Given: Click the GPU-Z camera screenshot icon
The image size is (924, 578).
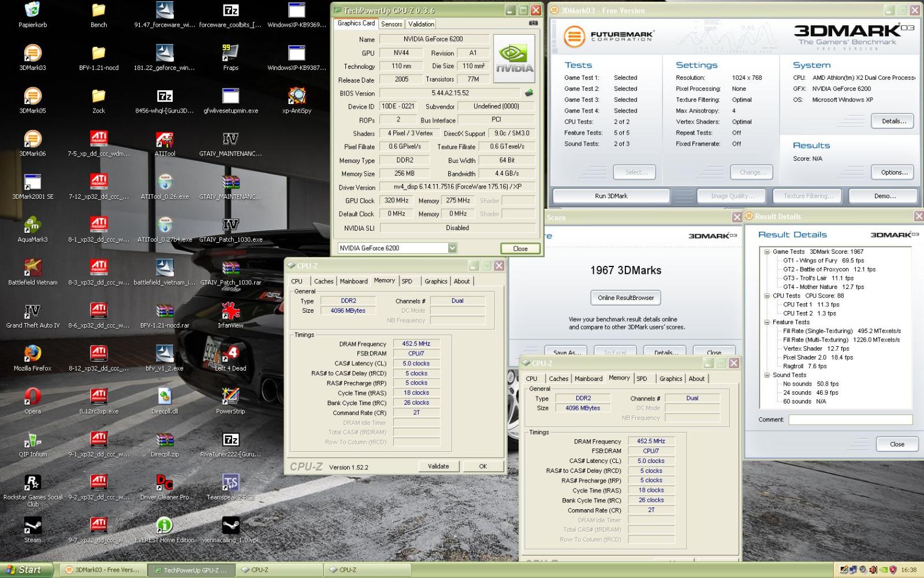Looking at the screenshot, I should pyautogui.click(x=533, y=23).
